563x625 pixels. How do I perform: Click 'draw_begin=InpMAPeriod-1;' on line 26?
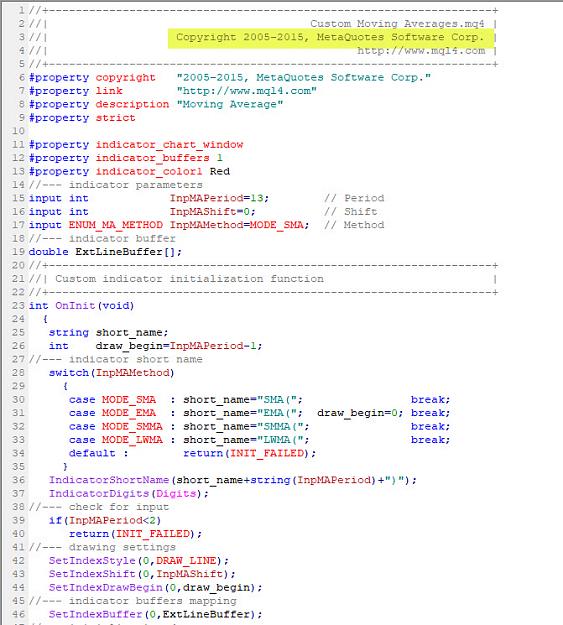[179, 346]
